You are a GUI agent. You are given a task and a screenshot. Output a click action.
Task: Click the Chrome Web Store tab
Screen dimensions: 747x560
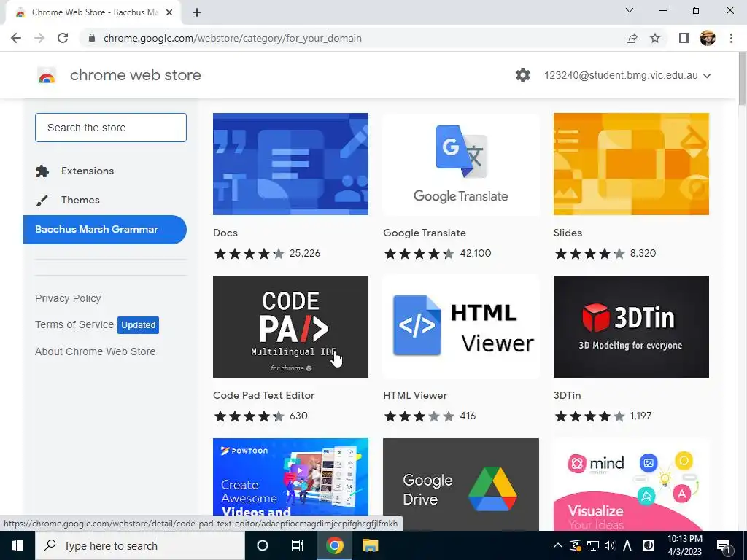coord(94,12)
